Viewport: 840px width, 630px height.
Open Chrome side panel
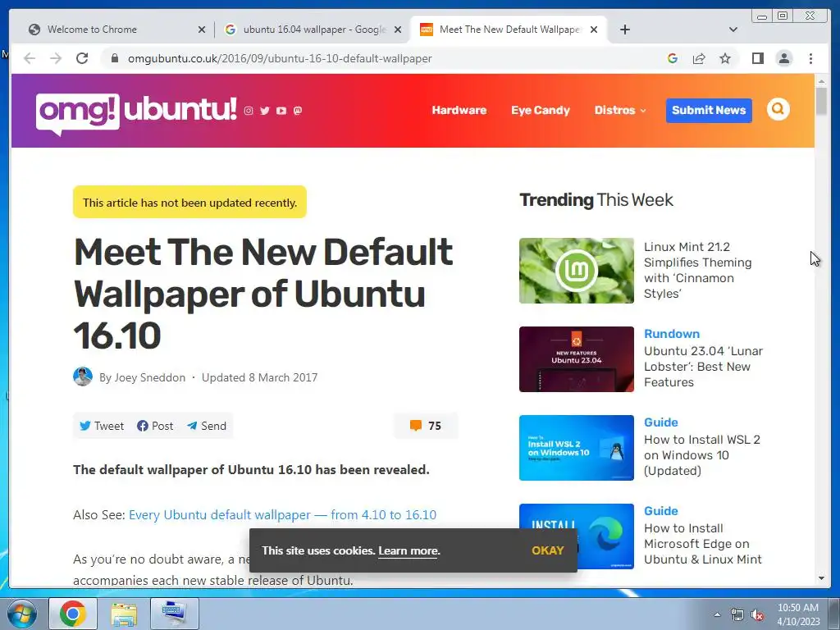click(x=757, y=58)
